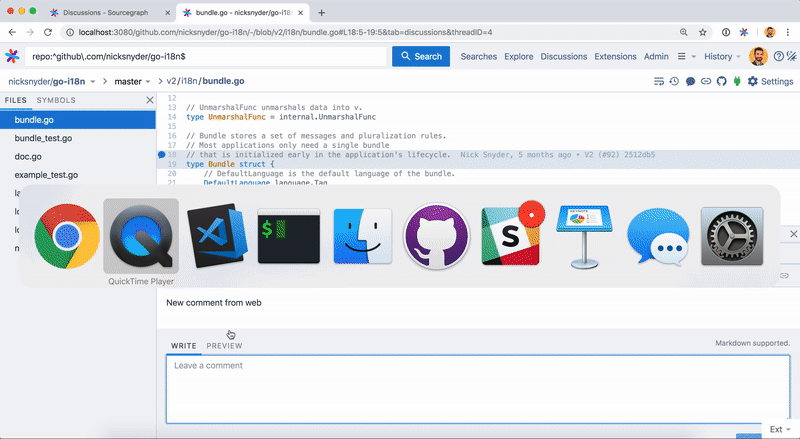Select bundle.go in file tree
This screenshot has width=800, height=439.
coord(78,120)
